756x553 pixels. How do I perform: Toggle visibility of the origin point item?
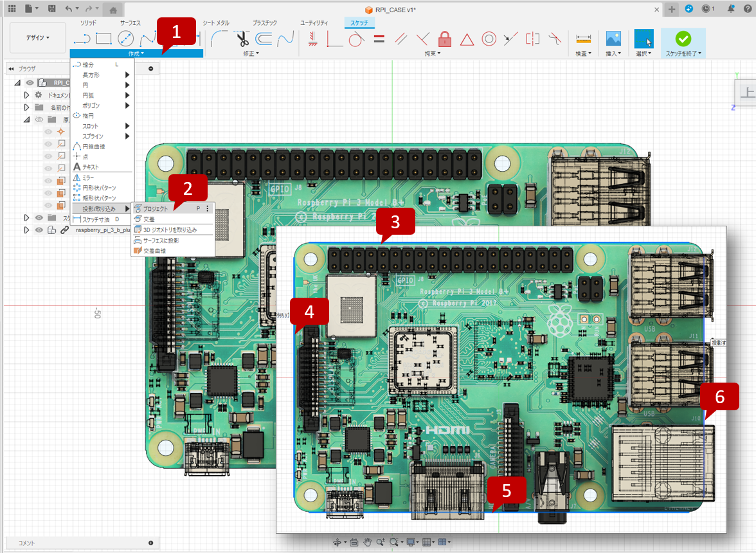click(x=48, y=132)
